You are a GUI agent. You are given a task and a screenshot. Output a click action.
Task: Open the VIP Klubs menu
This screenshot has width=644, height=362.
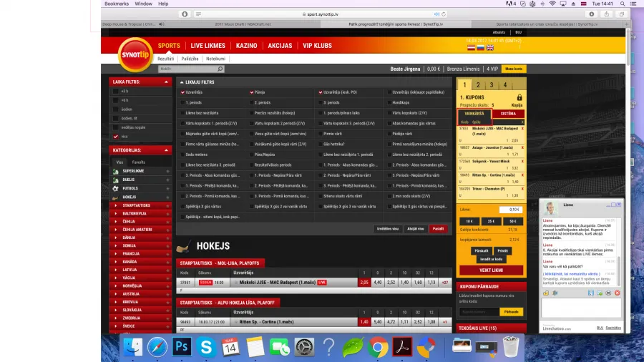(x=317, y=46)
